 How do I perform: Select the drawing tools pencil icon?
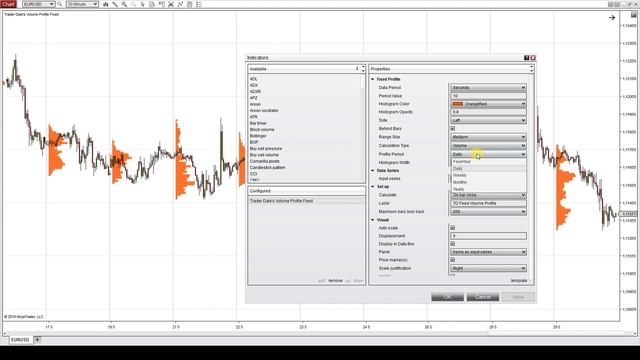pyautogui.click(x=115, y=4)
